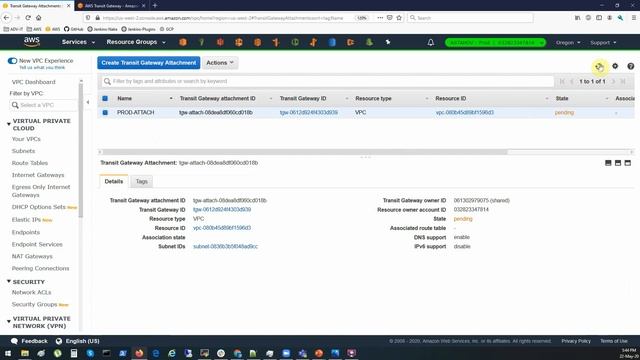Switch to the AWS Transit Gateway browser tab

(x=111, y=6)
